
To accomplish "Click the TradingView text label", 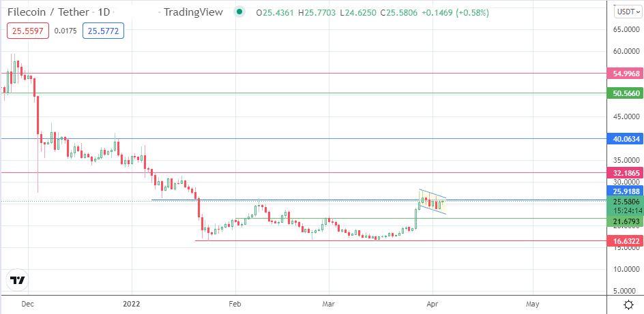I will (193, 12).
